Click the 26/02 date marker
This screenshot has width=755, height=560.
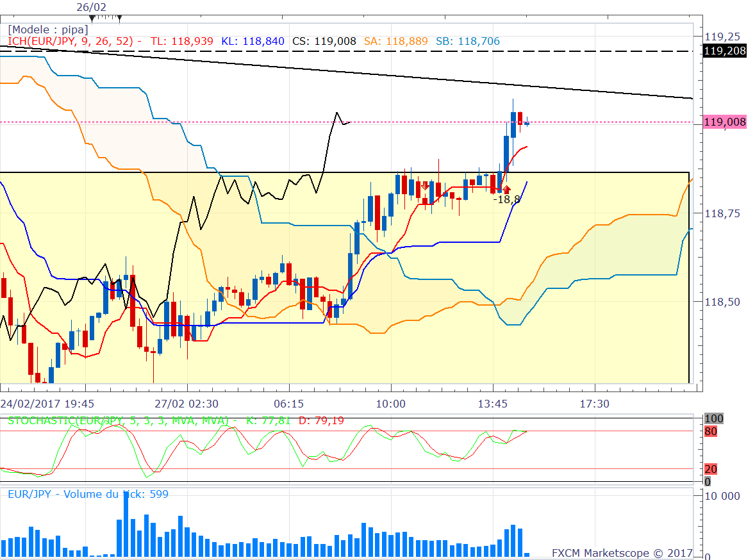click(92, 7)
